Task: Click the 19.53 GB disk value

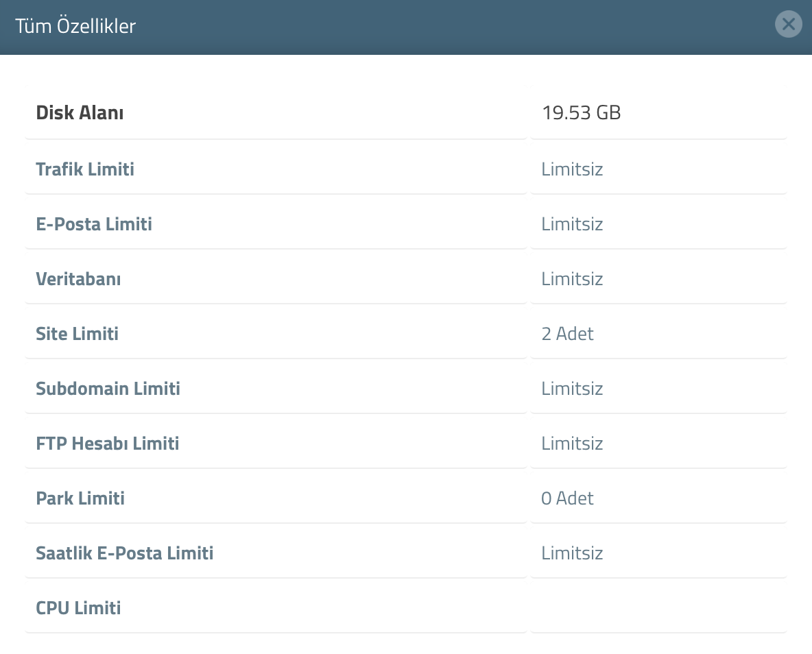Action: [581, 112]
